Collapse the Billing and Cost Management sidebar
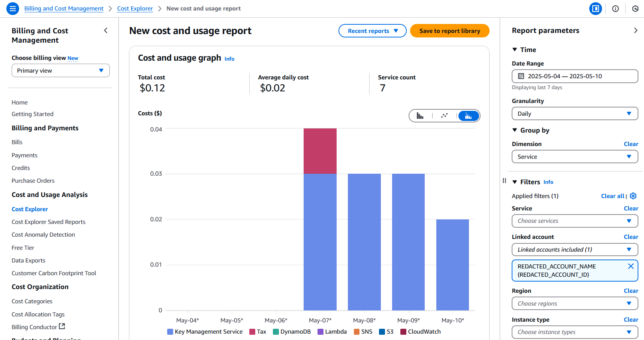The image size is (644, 340). (x=106, y=31)
